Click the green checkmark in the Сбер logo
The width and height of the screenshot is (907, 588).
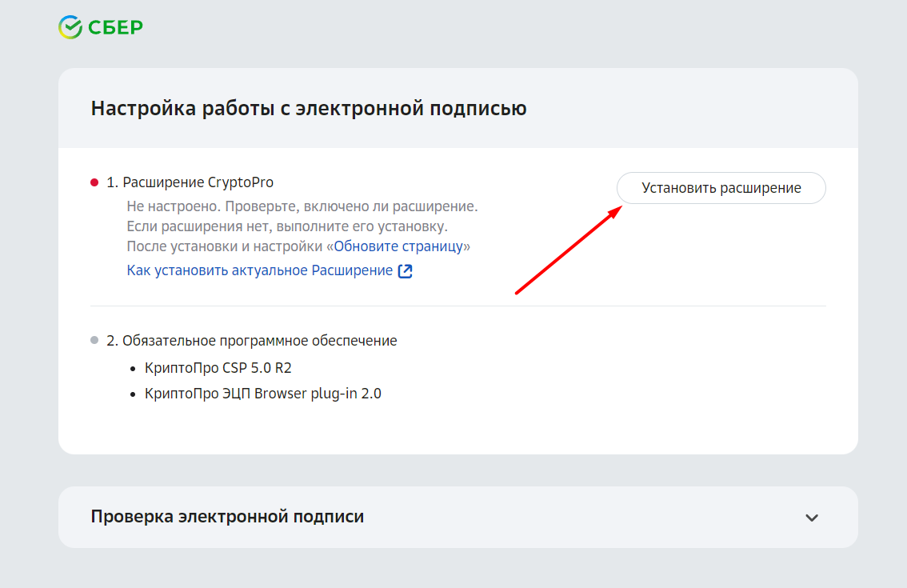(70, 26)
